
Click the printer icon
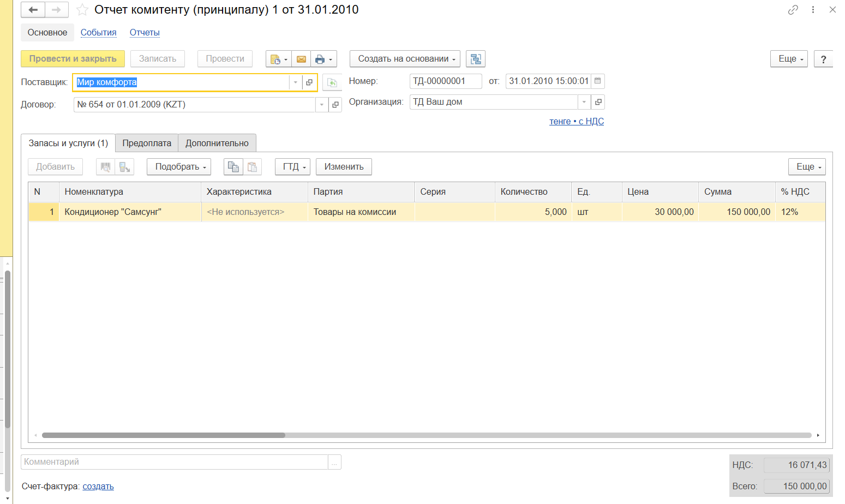(x=320, y=59)
